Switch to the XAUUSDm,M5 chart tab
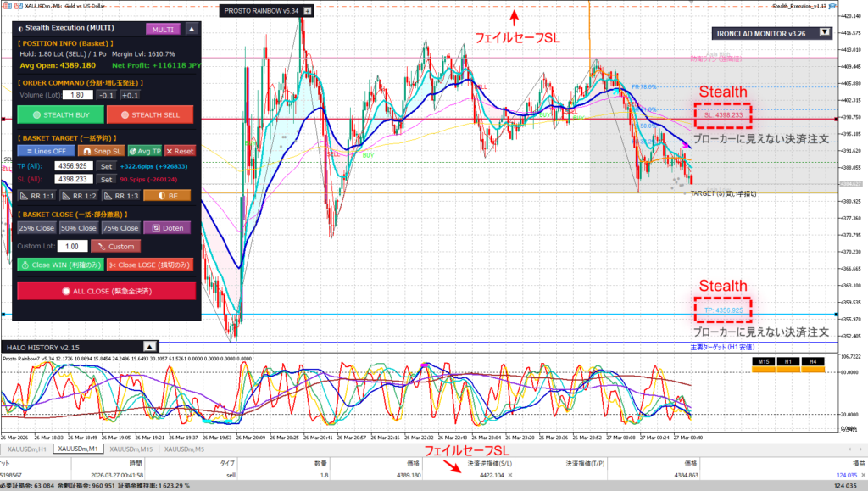868x491 pixels. point(184,449)
